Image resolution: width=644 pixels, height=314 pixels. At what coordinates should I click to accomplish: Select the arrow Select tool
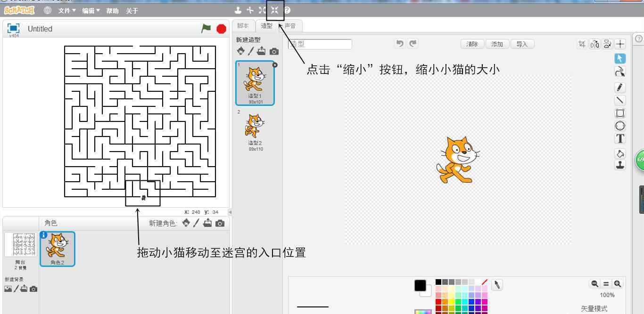click(620, 58)
